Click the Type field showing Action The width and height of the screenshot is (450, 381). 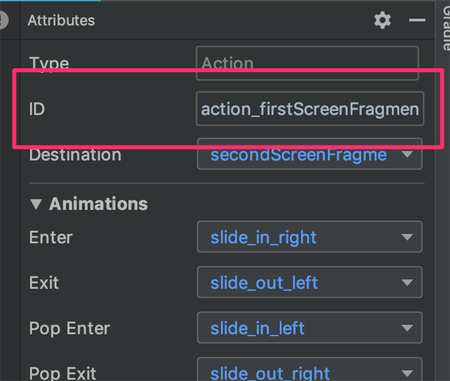pyautogui.click(x=307, y=63)
